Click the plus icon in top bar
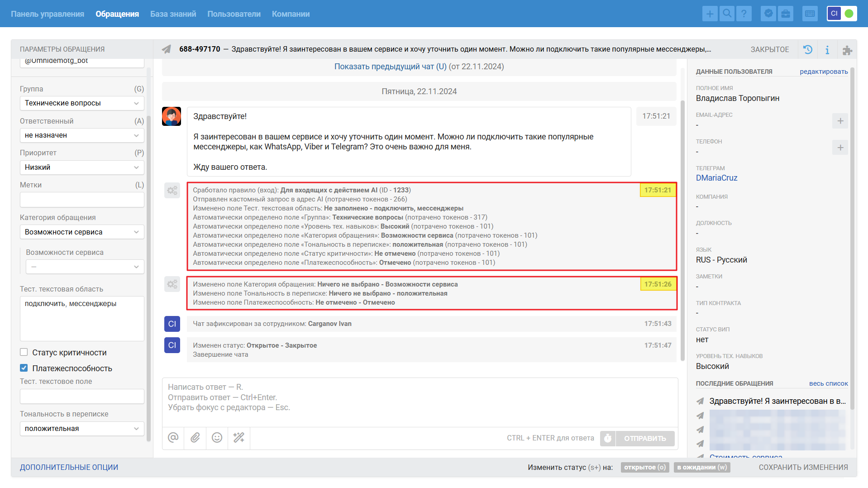The image size is (868, 488). [x=710, y=14]
